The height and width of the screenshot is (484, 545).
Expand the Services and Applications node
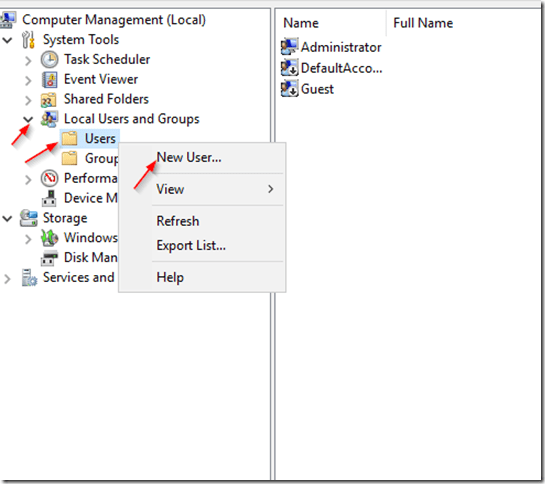click(7, 279)
